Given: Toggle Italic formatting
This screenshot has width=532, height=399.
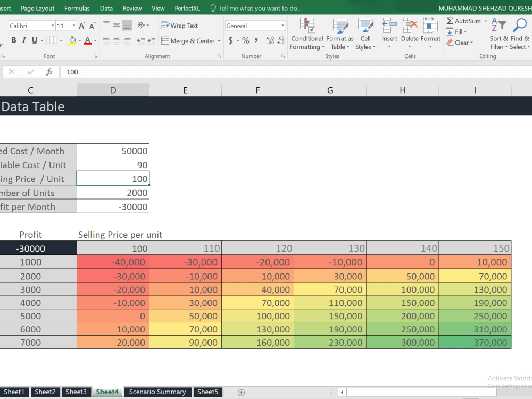Looking at the screenshot, I should click(24, 40).
